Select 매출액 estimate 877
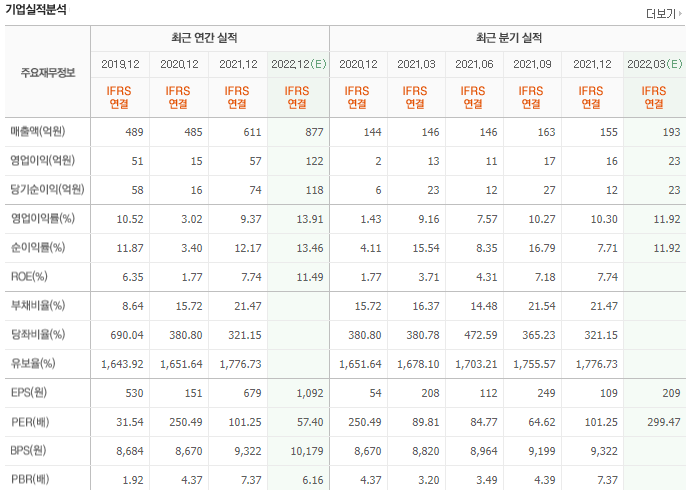 (x=314, y=132)
